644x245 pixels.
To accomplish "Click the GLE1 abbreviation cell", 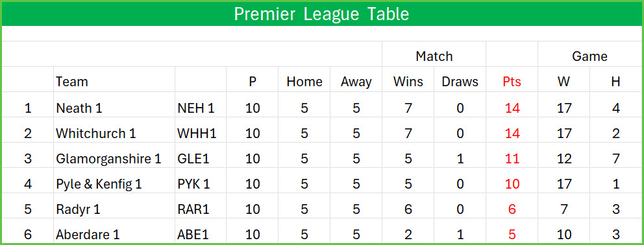I will (x=201, y=159).
